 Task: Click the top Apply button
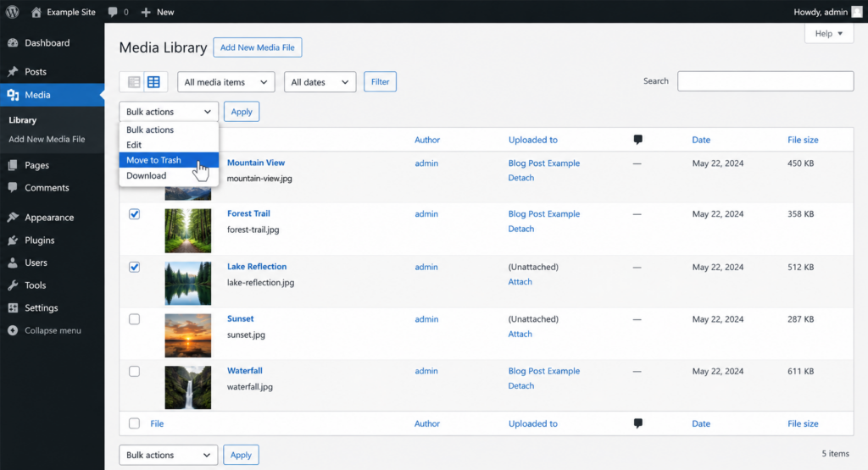coord(242,112)
